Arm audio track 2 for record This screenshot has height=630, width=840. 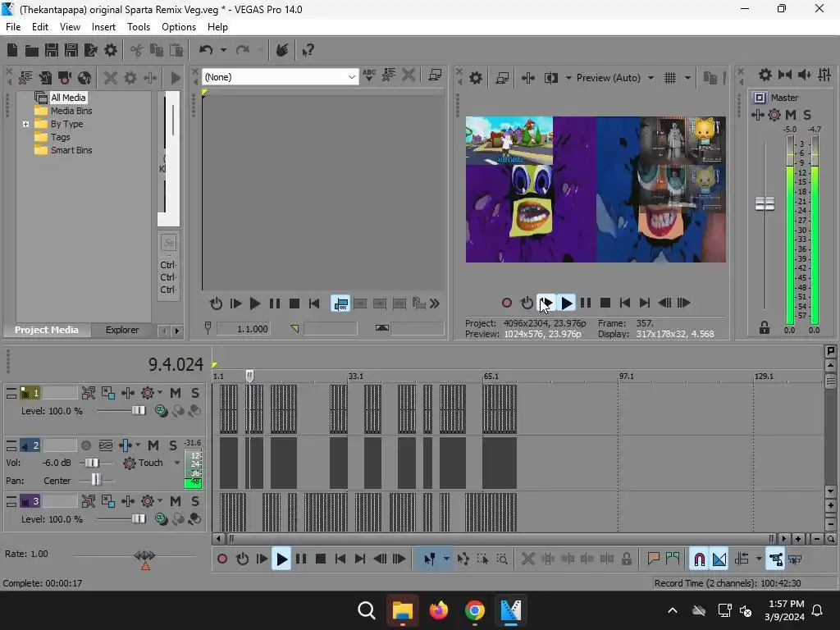pos(85,445)
